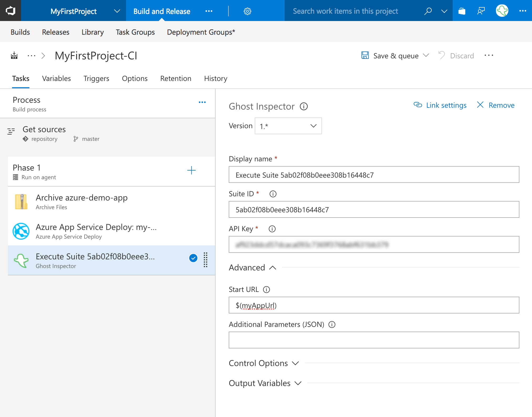Go to the Builds page
Image resolution: width=532 pixels, height=417 pixels.
pyautogui.click(x=20, y=32)
